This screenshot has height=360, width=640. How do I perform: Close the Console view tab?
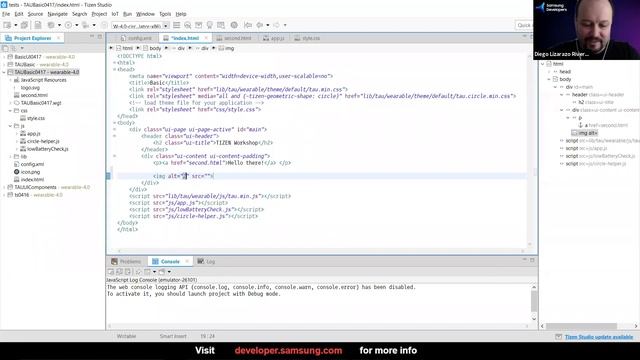click(x=187, y=262)
